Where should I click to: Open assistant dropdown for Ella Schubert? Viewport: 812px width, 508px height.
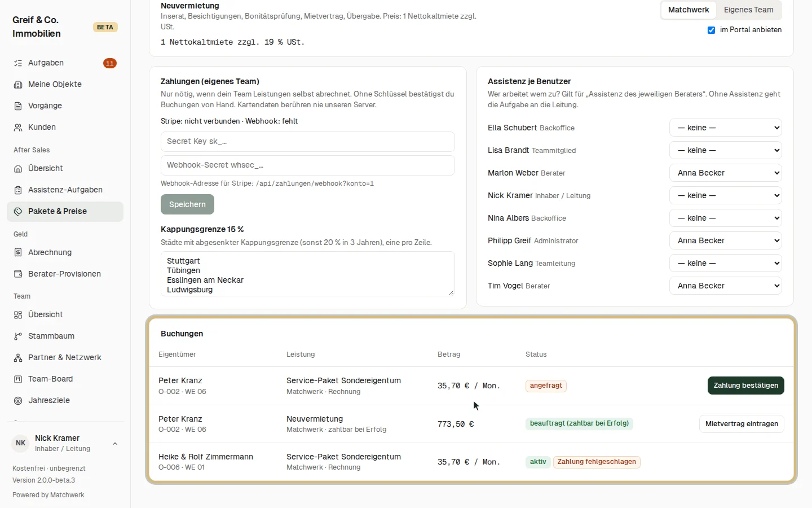tap(726, 128)
